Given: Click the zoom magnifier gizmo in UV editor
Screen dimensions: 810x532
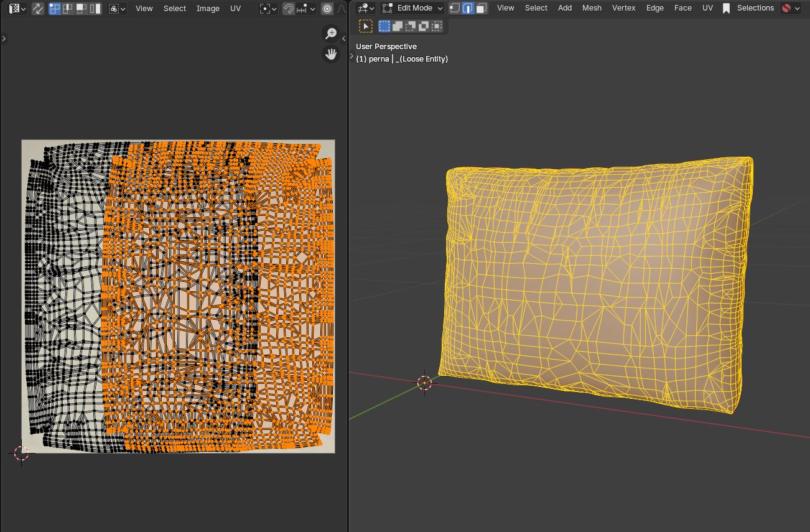Looking at the screenshot, I should tap(331, 34).
